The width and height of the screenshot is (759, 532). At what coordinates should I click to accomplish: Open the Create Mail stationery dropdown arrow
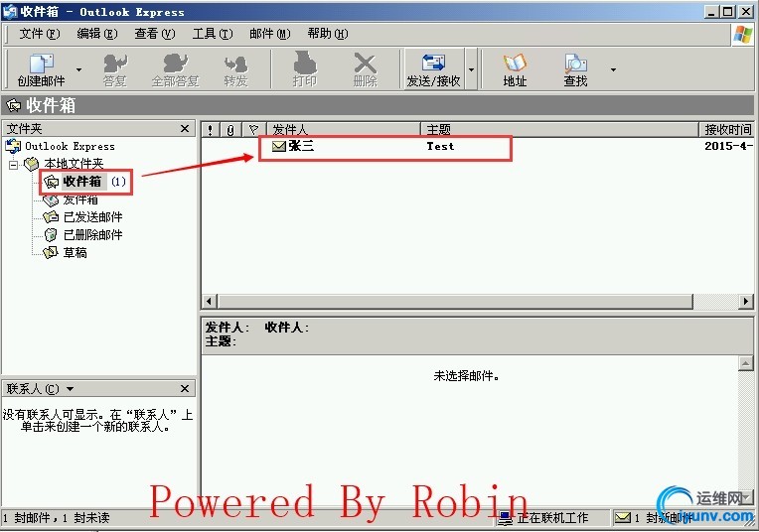pyautogui.click(x=78, y=70)
